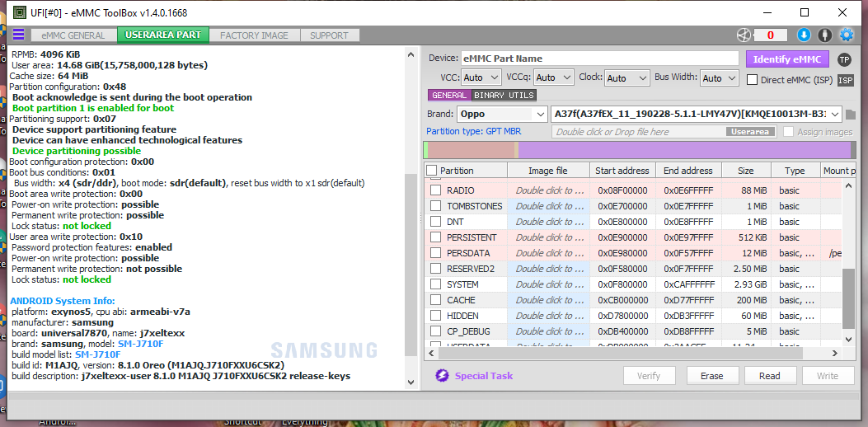This screenshot has height=427, width=868.
Task: Click the Double click or Drop file field
Action: (664, 132)
